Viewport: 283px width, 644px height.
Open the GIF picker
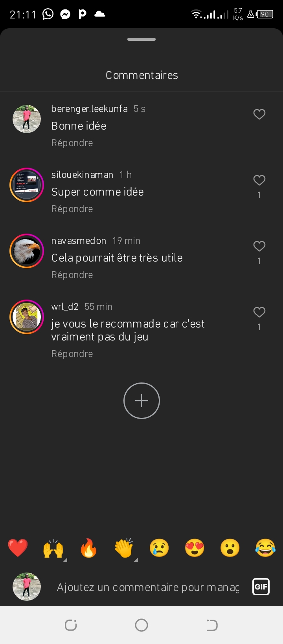coord(261,587)
